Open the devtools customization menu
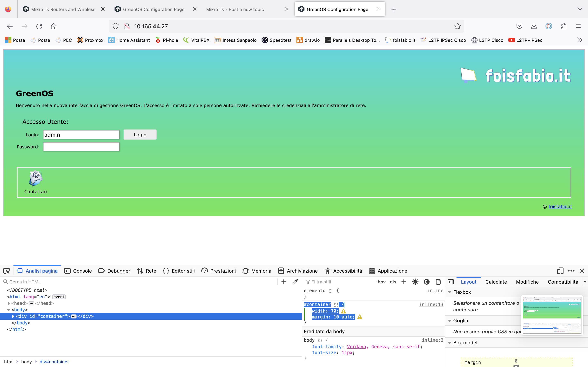The width and height of the screenshot is (588, 367). [x=571, y=271]
